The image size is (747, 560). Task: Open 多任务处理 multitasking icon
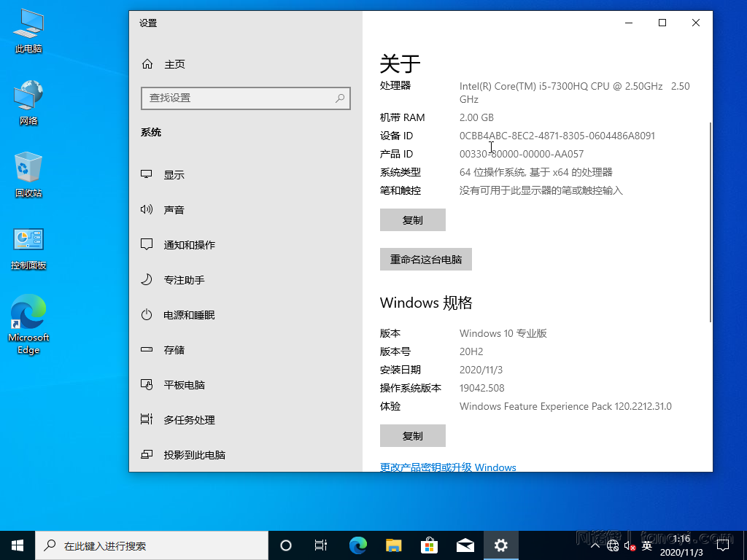[146, 419]
